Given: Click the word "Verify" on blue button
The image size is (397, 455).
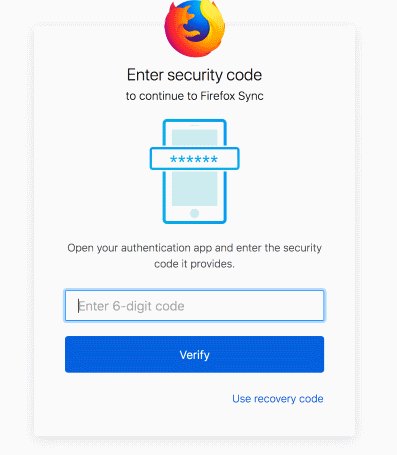Looking at the screenshot, I should (x=194, y=355).
